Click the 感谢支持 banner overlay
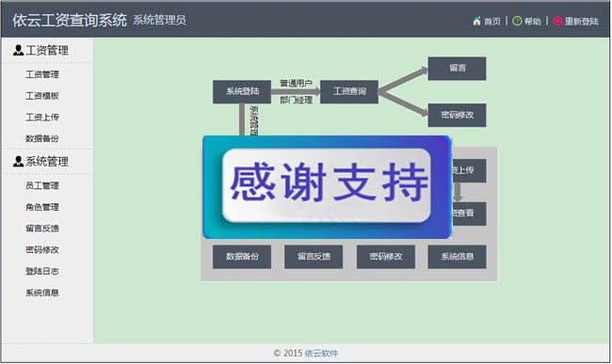Image resolution: width=612 pixels, height=364 pixels. 327,187
